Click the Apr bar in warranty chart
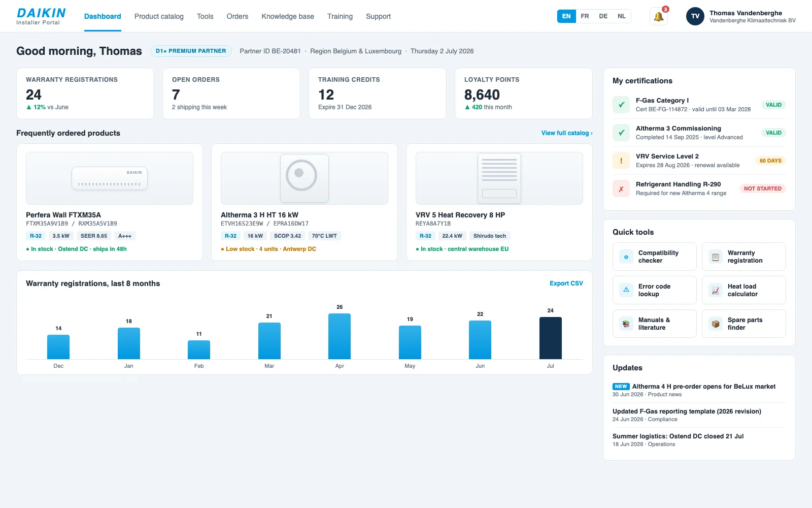 coord(340,336)
